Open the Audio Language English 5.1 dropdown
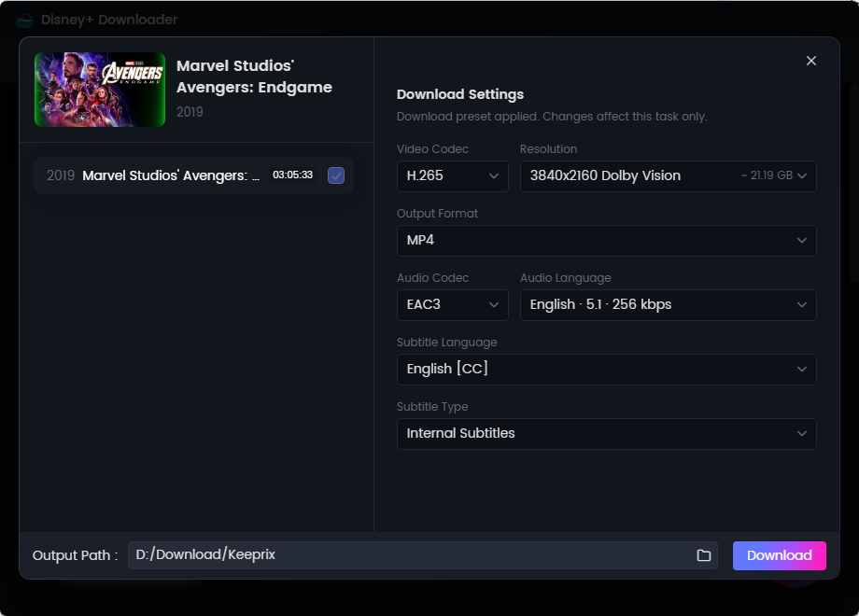859x616 pixels. [668, 305]
